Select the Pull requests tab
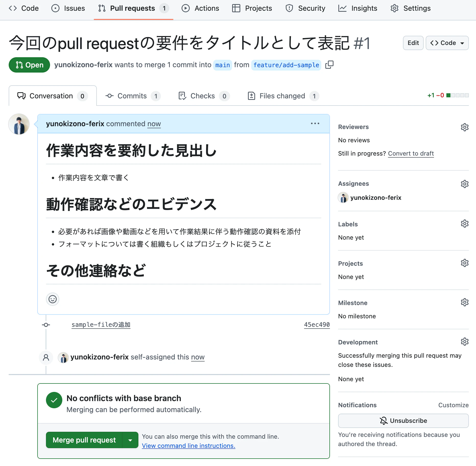Screen dimensions: 476x466 click(x=133, y=8)
